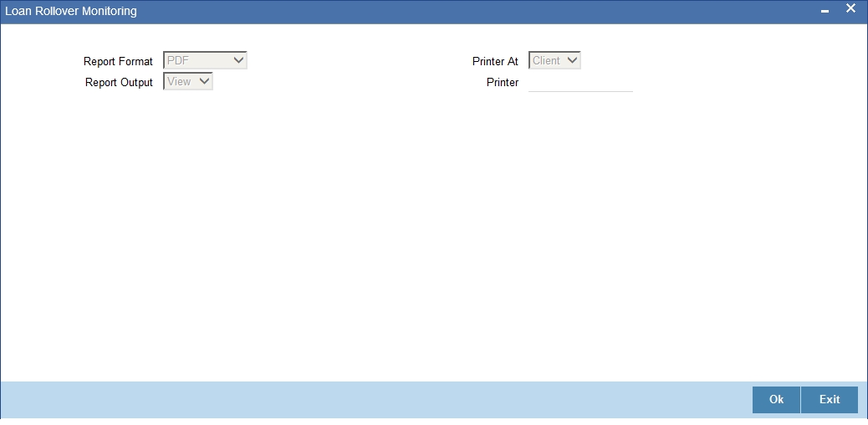Select the Loan Rollover Monitoring title text
The image size is (868, 425).
[x=71, y=11]
